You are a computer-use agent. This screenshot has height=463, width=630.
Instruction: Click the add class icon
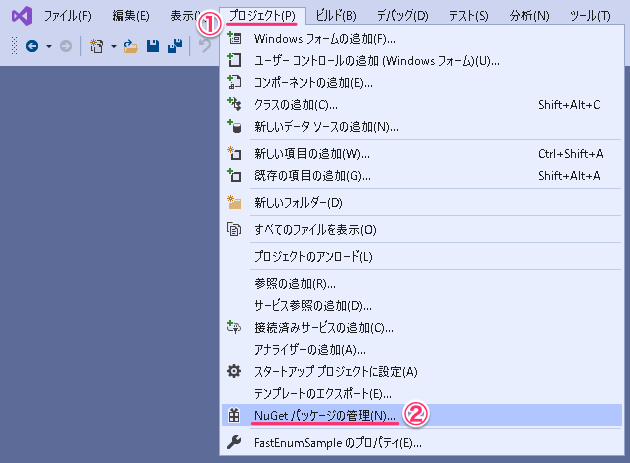click(234, 104)
